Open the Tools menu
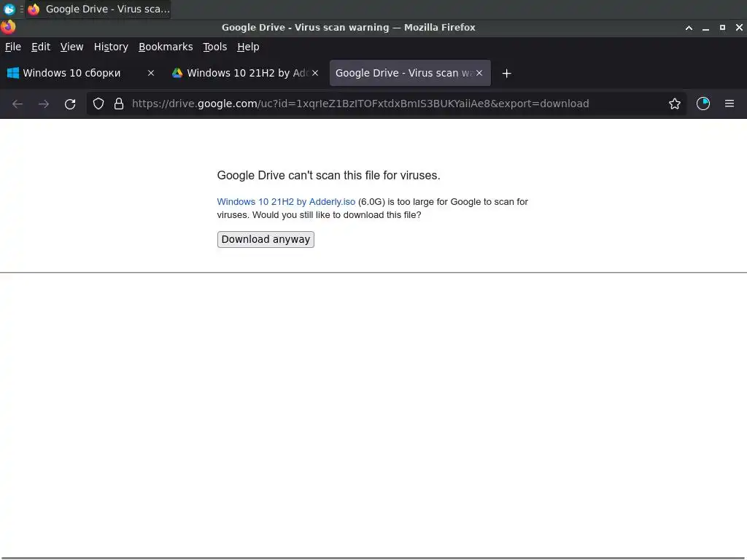The width and height of the screenshot is (747, 560). 215,47
